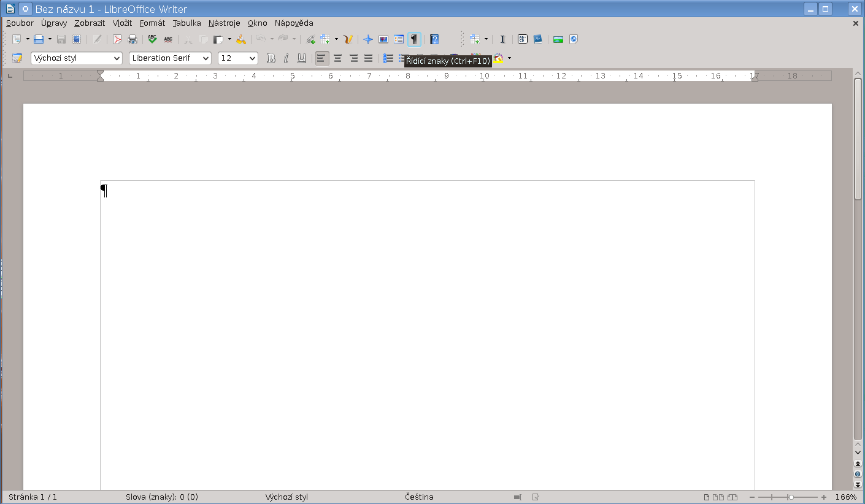This screenshot has height=504, width=865.
Task: Open the font size 12 dropdown
Action: coord(252,58)
